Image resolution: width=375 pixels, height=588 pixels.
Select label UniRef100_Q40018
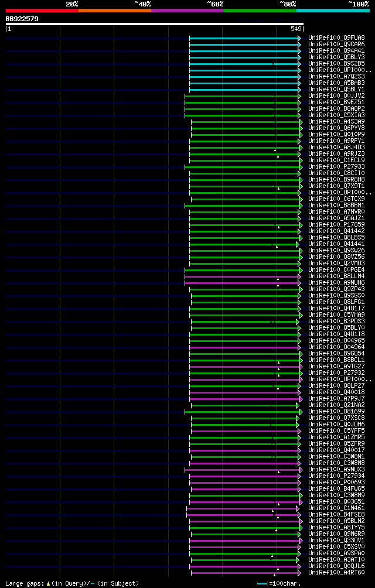click(336, 391)
